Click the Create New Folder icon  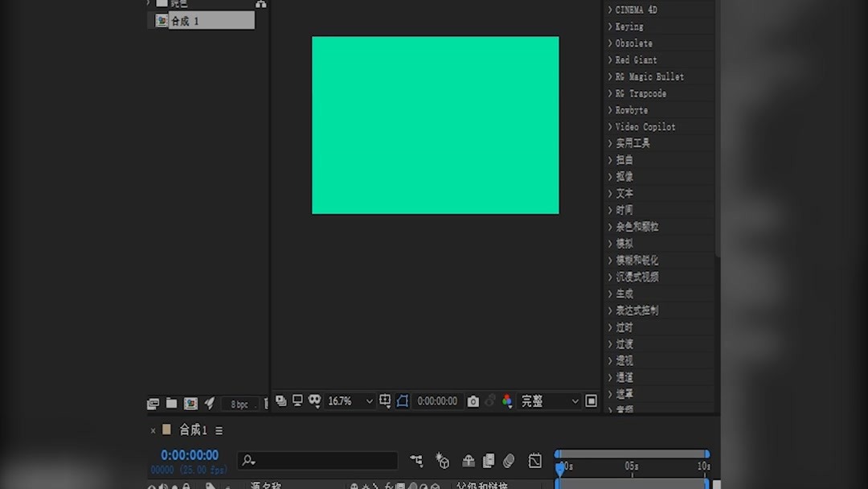[x=171, y=403]
